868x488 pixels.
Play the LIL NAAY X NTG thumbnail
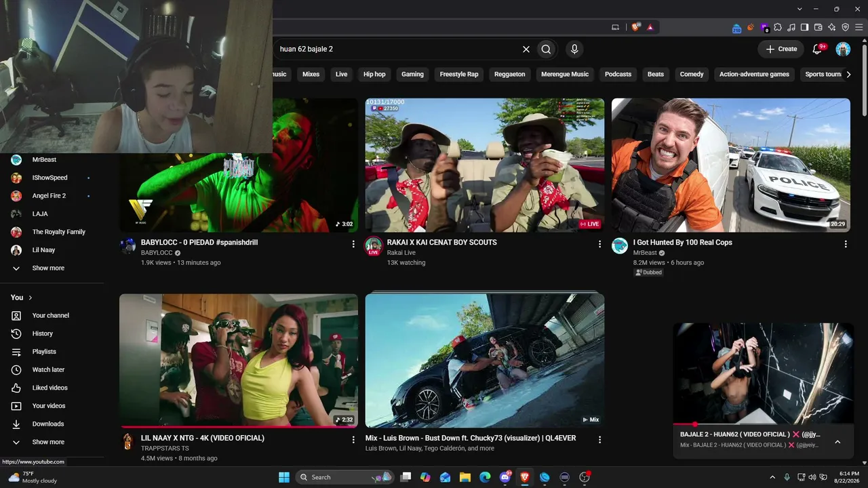coord(239,361)
